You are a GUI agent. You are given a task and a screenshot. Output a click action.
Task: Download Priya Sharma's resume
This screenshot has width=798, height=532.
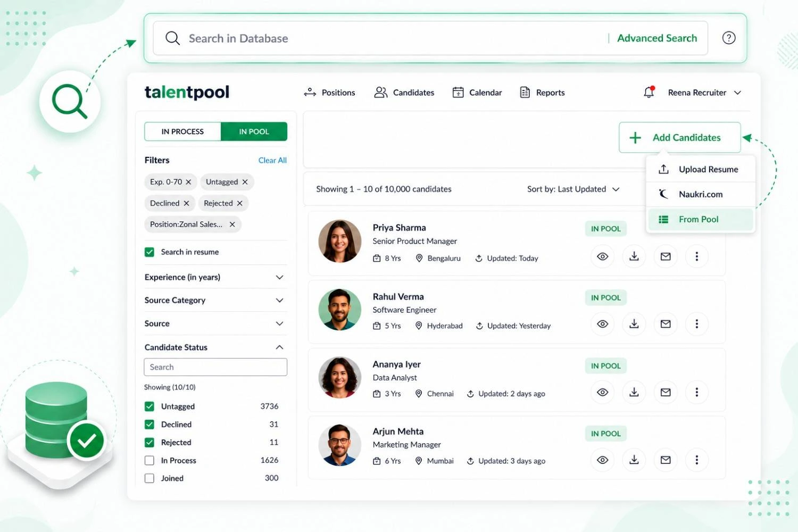[634, 256]
